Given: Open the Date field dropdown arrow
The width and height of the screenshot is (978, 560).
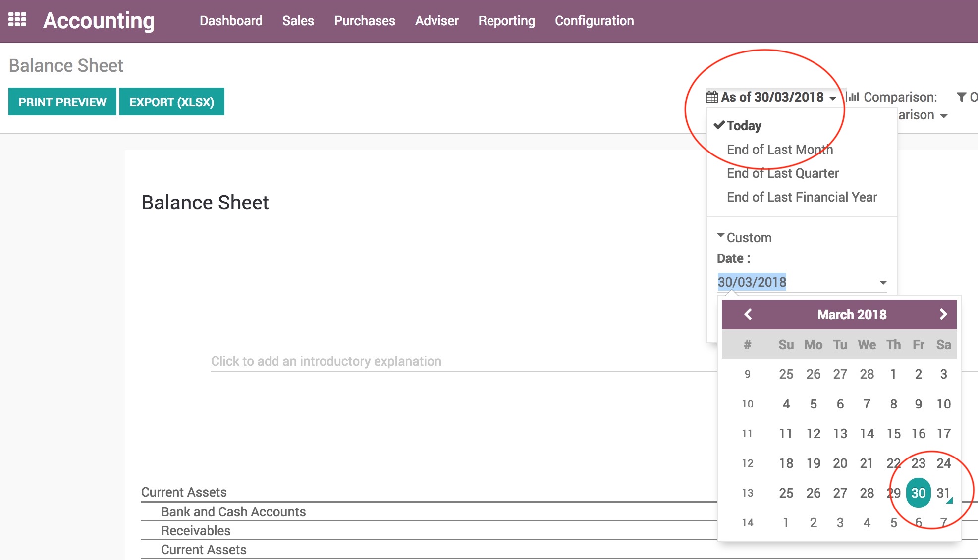Looking at the screenshot, I should pyautogui.click(x=883, y=282).
